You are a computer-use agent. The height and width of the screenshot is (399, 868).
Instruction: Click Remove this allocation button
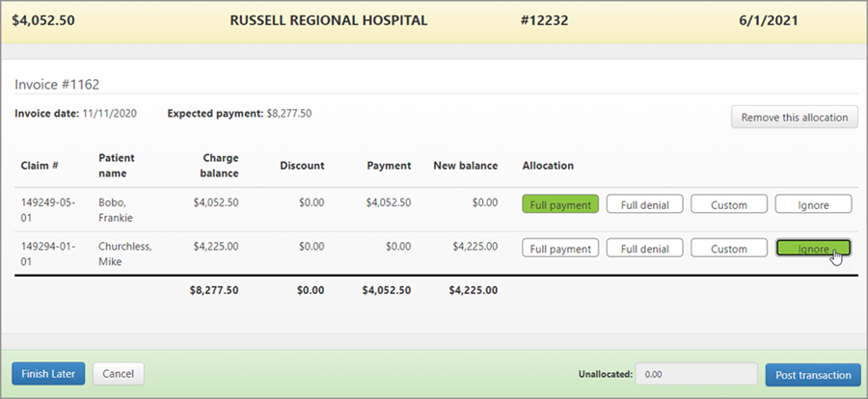[794, 119]
